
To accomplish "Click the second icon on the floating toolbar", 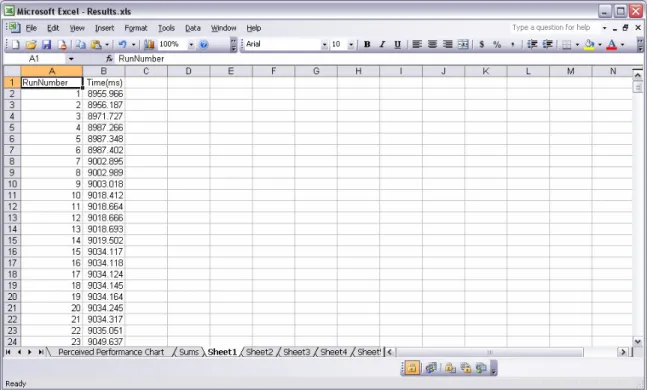I will (x=431, y=368).
